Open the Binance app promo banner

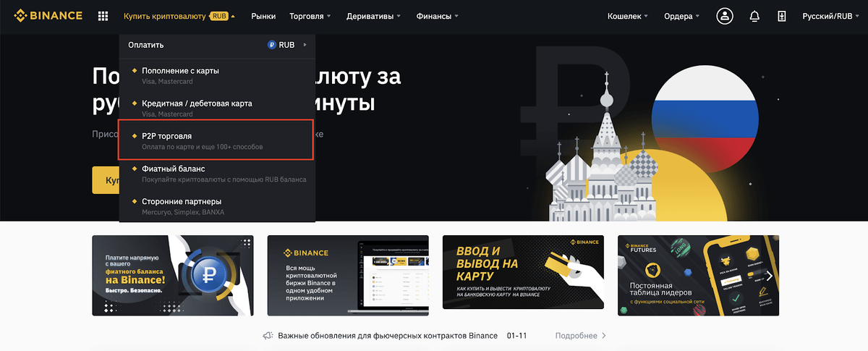348,276
